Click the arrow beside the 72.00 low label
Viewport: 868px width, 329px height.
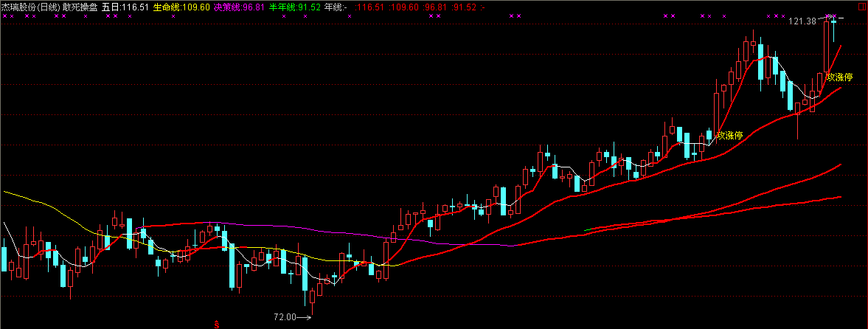(305, 317)
